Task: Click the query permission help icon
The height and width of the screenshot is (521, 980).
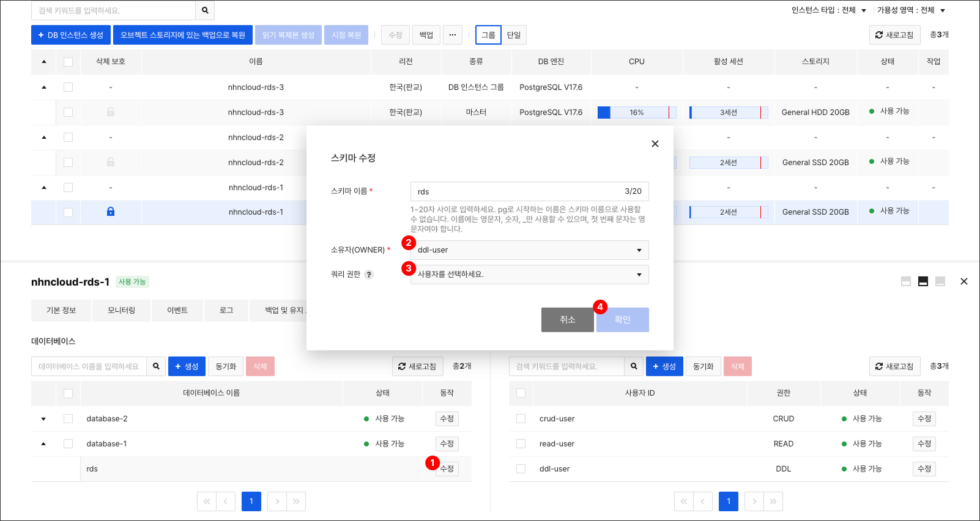Action: [369, 275]
